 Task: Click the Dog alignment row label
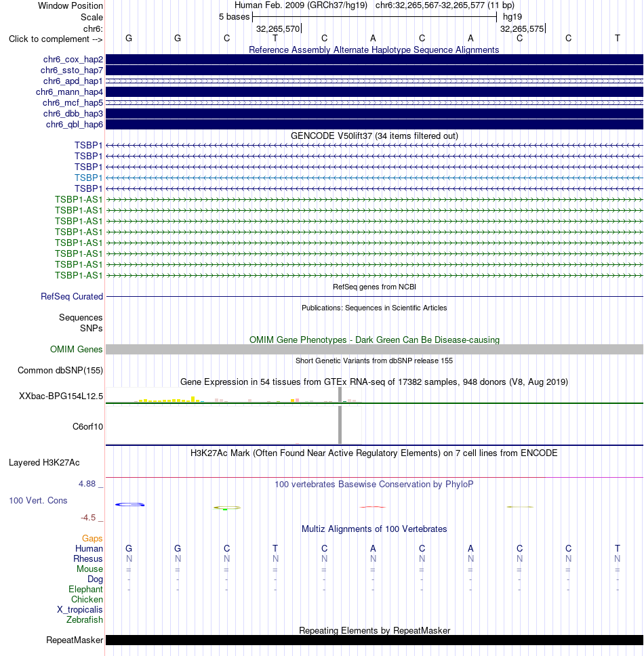click(95, 579)
